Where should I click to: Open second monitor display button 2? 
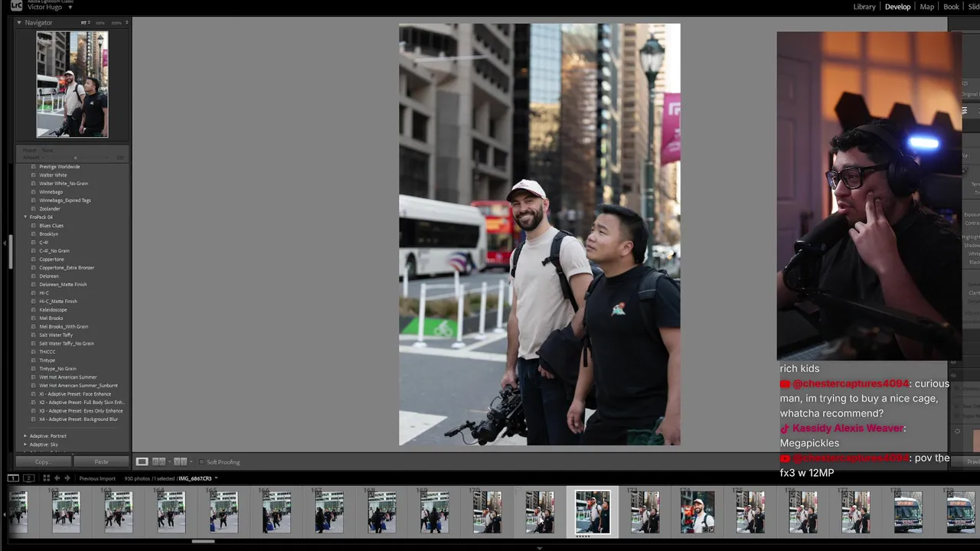28,478
